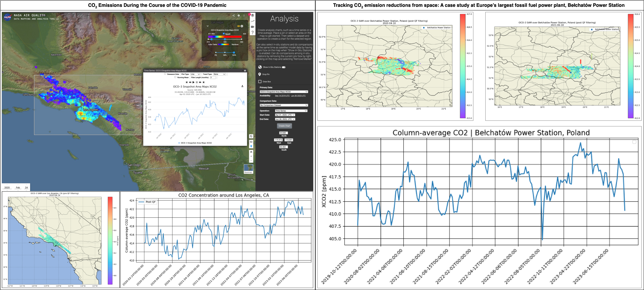Download the time series chart

click(x=242, y=86)
